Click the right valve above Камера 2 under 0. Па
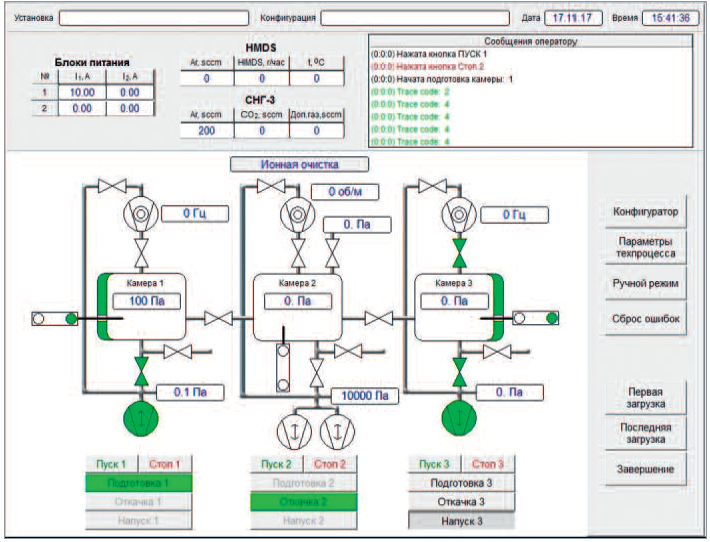This screenshot has height=542, width=710. click(332, 253)
